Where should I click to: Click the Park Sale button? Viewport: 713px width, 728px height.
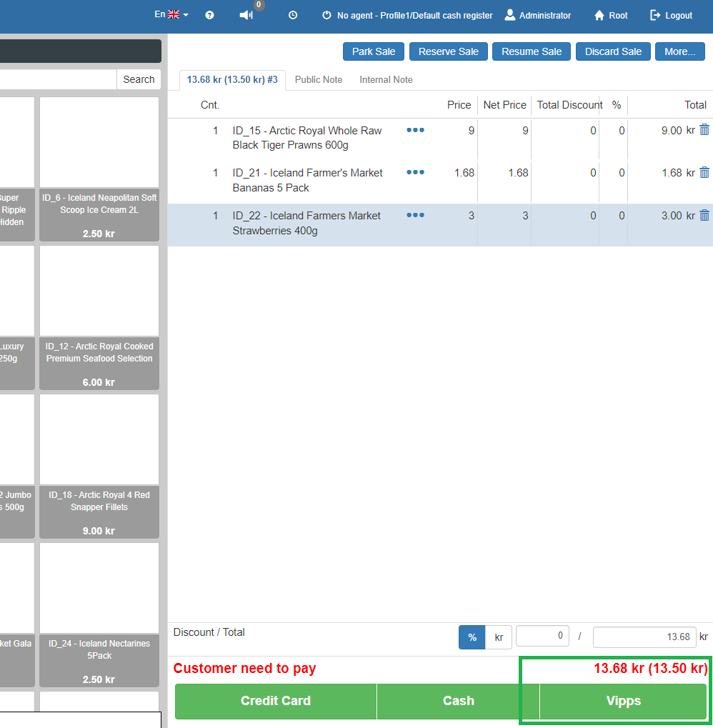pos(374,51)
